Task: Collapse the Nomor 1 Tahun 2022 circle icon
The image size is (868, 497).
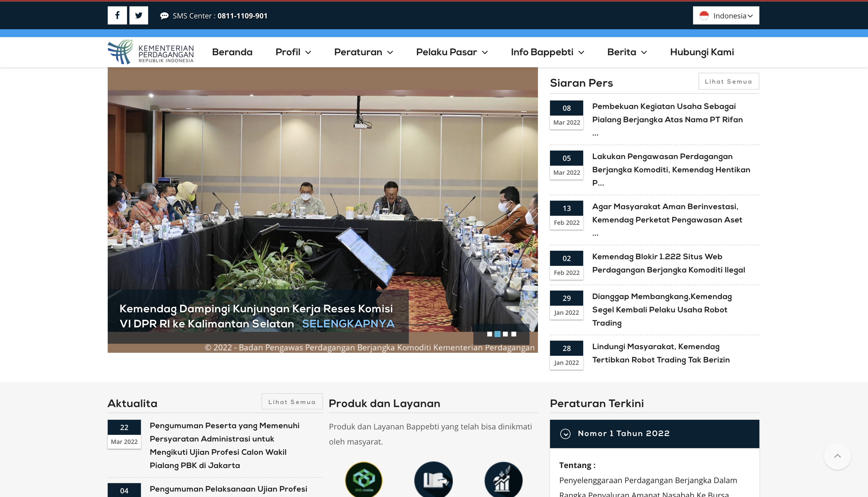Action: pos(565,434)
